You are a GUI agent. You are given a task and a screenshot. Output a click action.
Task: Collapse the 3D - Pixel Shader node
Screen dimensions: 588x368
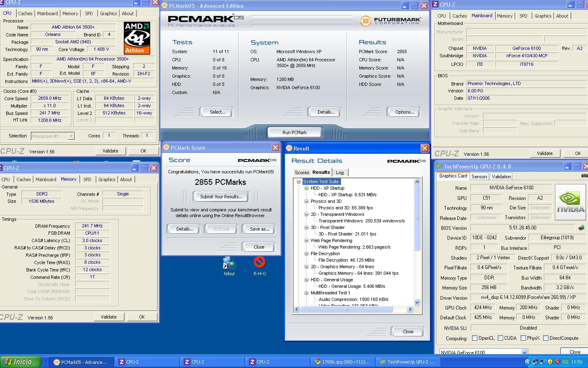[306, 227]
